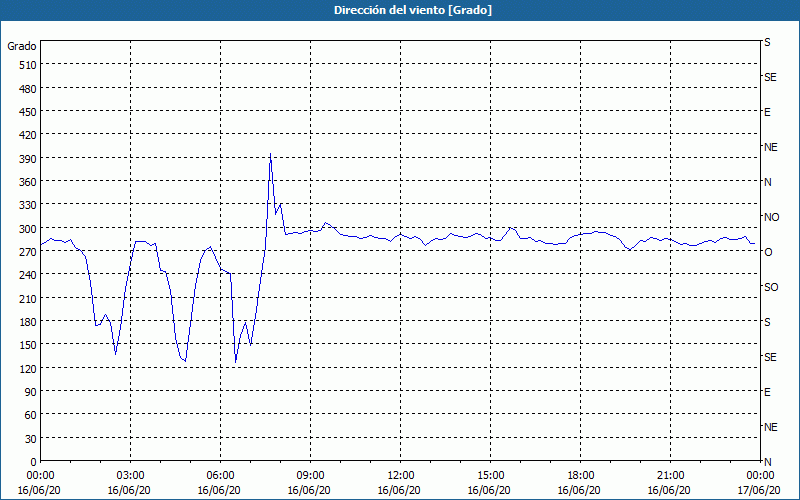Select the 'NO' compass label on the right axis
The height and width of the screenshot is (500, 800).
tap(771, 217)
